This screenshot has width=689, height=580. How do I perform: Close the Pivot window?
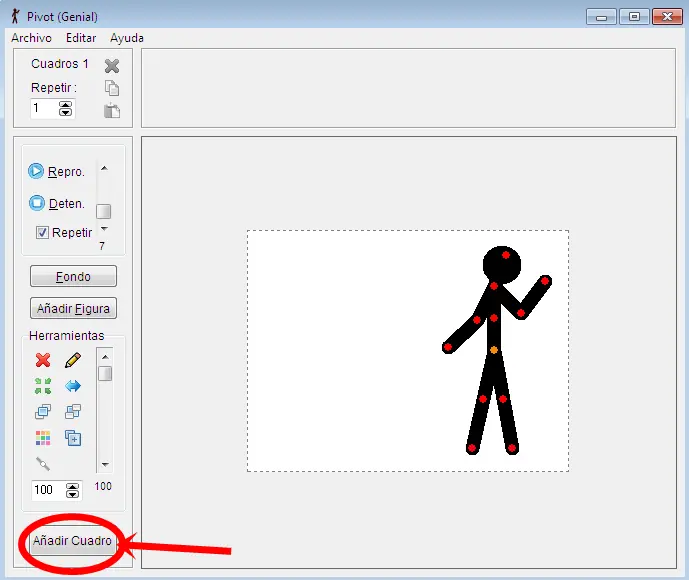667,17
